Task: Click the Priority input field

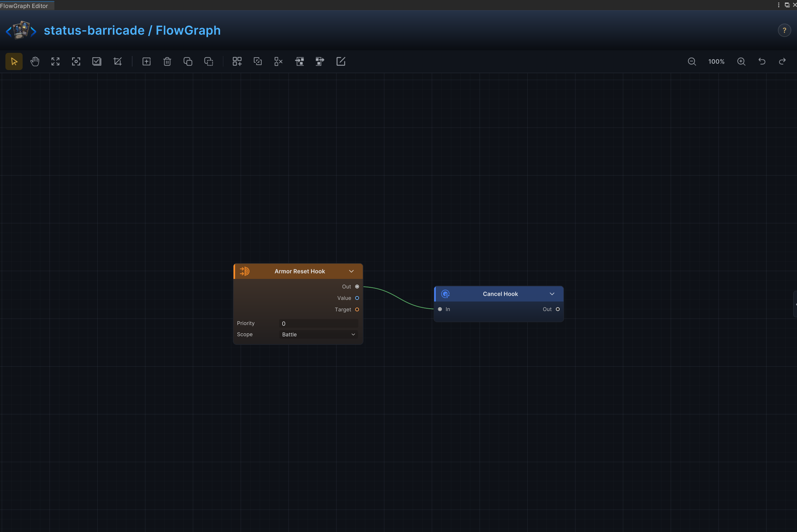Action: point(319,323)
